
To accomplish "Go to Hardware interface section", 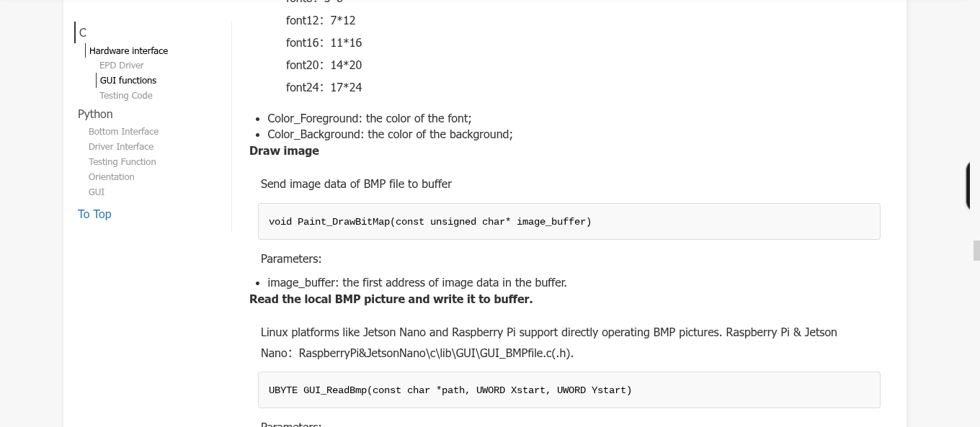I will click(128, 50).
